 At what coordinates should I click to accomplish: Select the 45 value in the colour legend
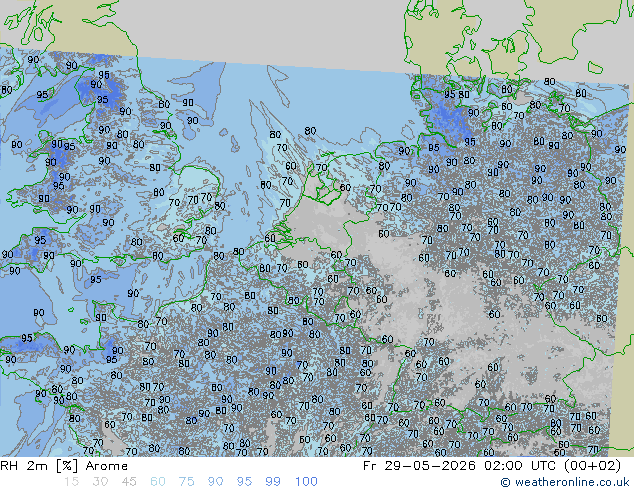click(129, 482)
